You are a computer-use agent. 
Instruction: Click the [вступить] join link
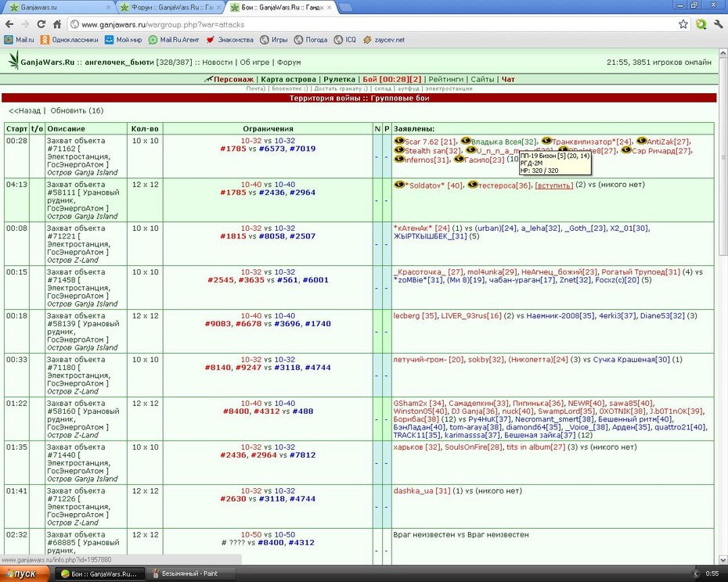[x=553, y=185]
